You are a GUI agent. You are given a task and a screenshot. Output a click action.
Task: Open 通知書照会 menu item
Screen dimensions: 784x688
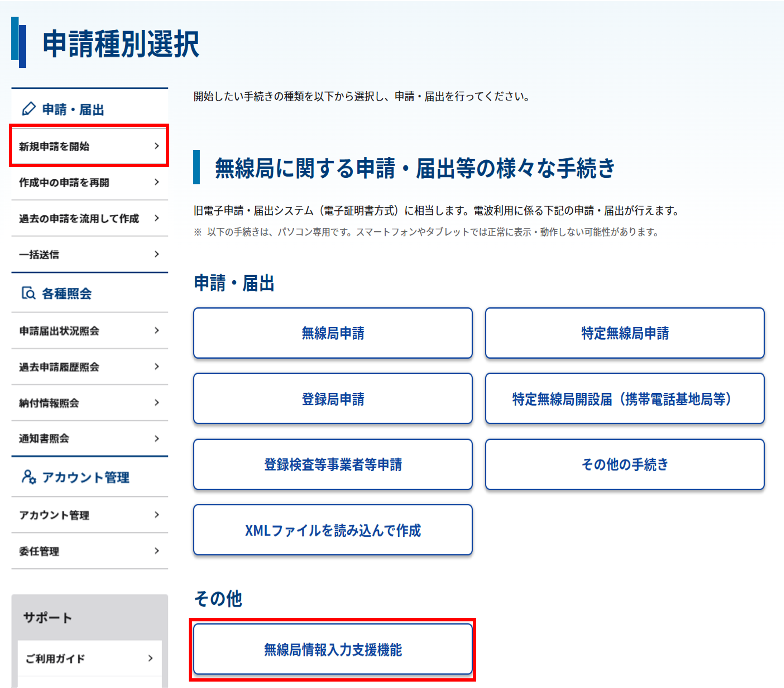(90, 439)
